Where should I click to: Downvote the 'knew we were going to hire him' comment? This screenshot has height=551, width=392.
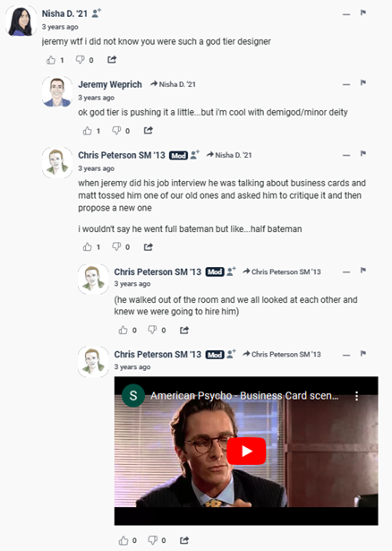(152, 330)
